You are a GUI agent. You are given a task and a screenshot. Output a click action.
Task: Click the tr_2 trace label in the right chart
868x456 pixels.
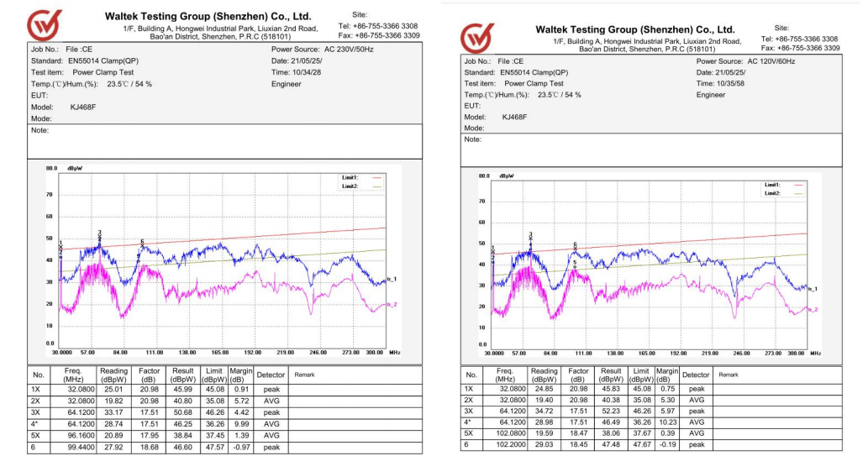(x=813, y=309)
